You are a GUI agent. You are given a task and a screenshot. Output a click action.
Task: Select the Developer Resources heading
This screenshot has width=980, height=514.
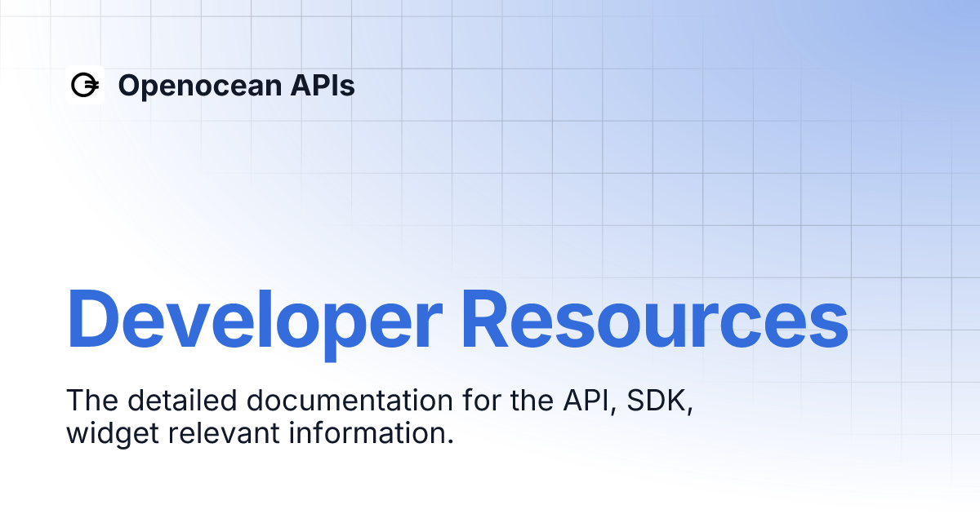click(457, 318)
